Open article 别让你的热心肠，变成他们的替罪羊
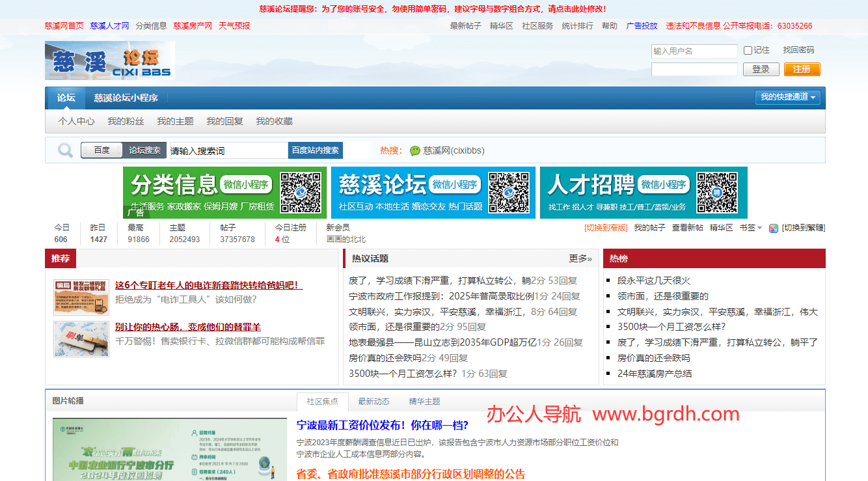868x481 pixels. point(188,327)
